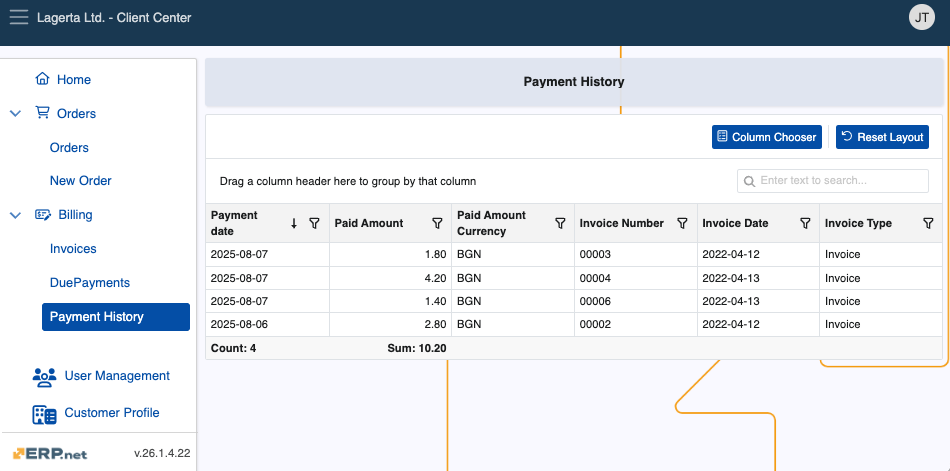Open filter for Invoice Number column
950x471 pixels.
coord(682,223)
